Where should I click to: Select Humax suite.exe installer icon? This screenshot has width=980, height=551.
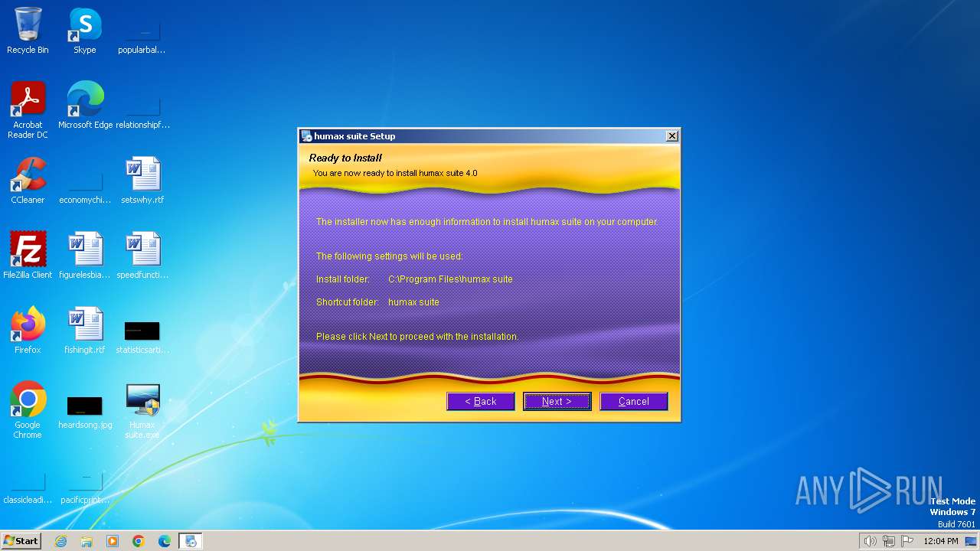(142, 410)
